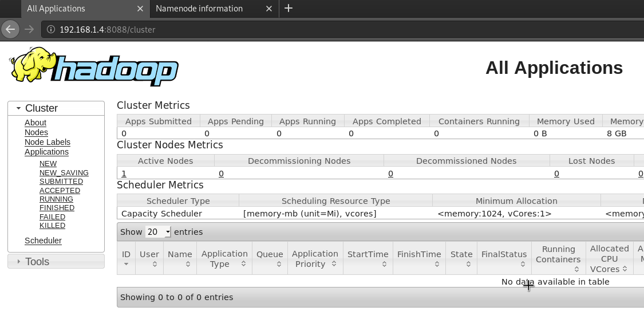Click the site information icon in address bar

point(50,29)
